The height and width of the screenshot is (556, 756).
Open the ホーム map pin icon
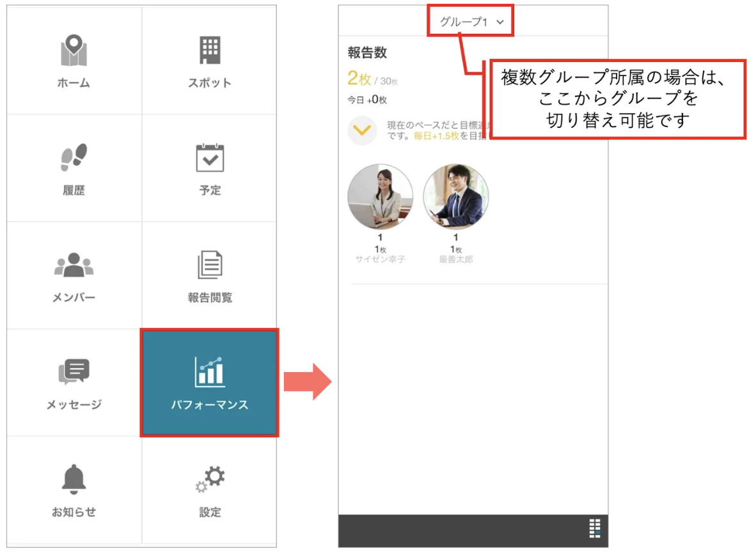(74, 50)
